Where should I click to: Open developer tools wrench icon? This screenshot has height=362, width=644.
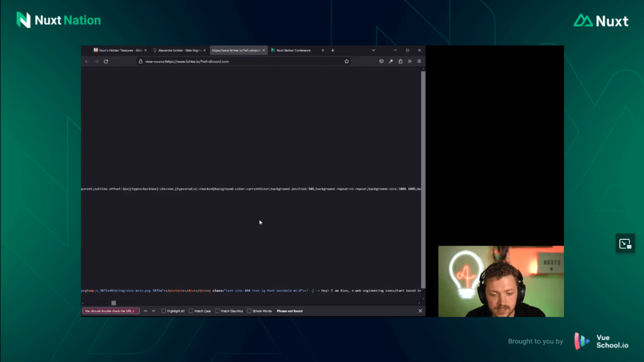tap(391, 61)
